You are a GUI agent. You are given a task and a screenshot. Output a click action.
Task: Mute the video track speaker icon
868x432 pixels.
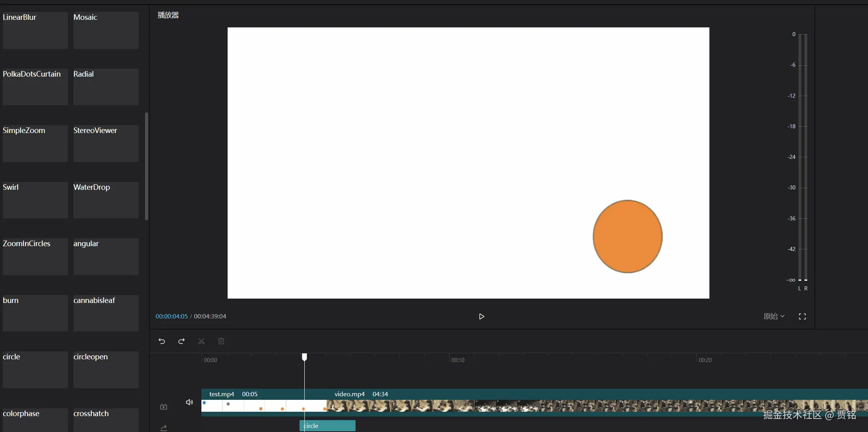(189, 402)
